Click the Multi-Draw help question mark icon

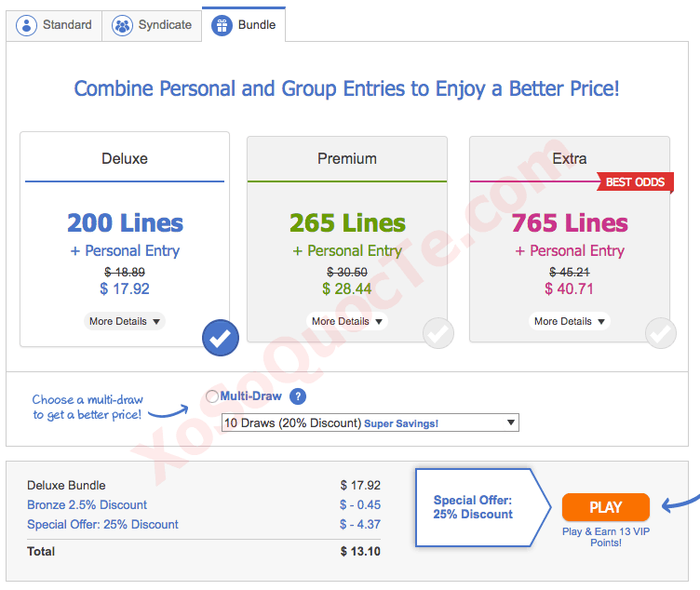pyautogui.click(x=298, y=396)
